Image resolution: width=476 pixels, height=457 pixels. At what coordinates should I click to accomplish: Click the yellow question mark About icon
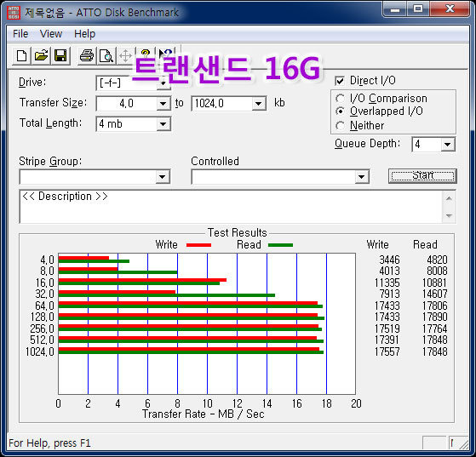point(146,54)
